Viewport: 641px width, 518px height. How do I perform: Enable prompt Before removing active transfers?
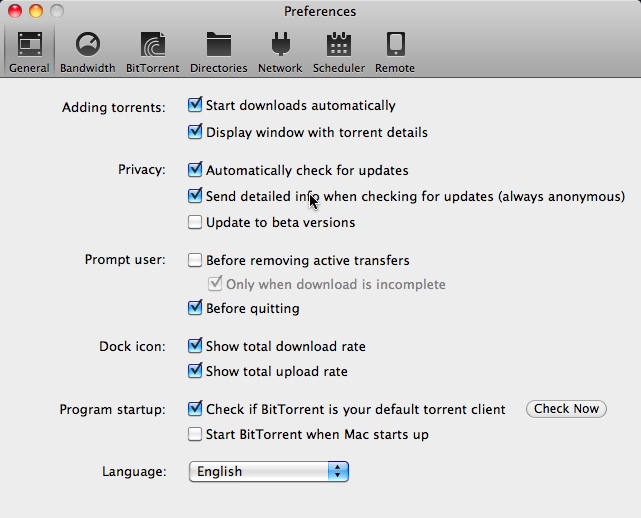[x=195, y=260]
